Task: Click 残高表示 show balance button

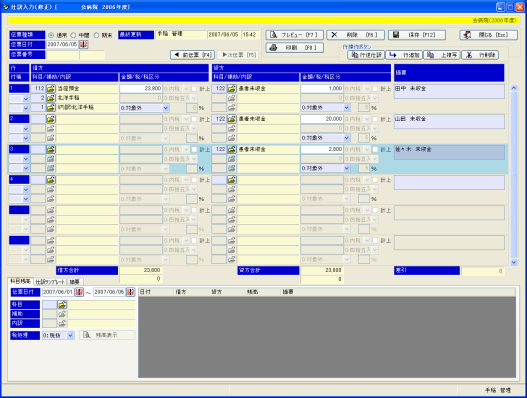Action: pos(107,335)
